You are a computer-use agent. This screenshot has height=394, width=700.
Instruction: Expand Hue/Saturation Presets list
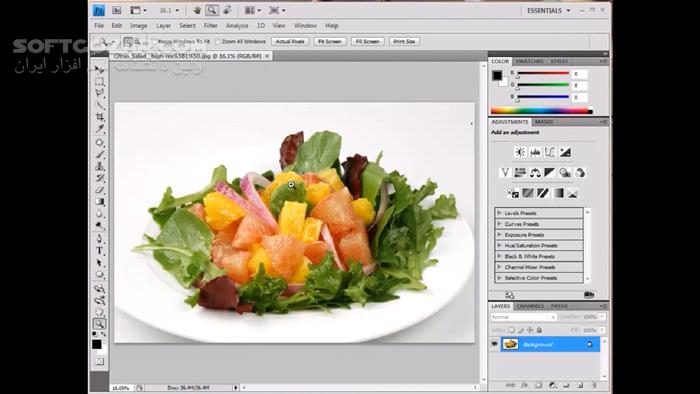coord(499,245)
